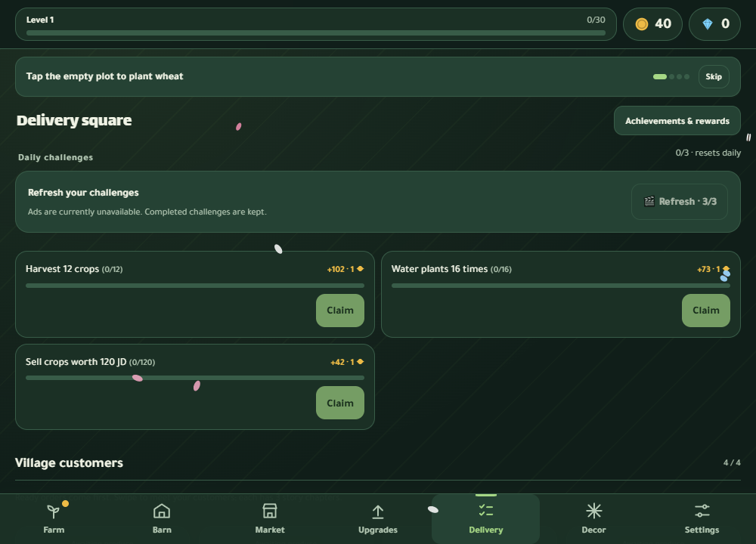Click the 'Harvest 12 crops' title
The image size is (756, 544).
[62, 269]
